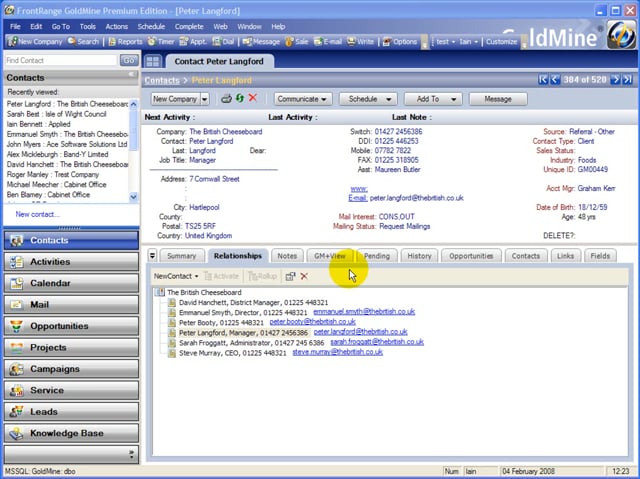This screenshot has height=479, width=640.
Task: Go to last record arrow
Action: click(x=627, y=80)
